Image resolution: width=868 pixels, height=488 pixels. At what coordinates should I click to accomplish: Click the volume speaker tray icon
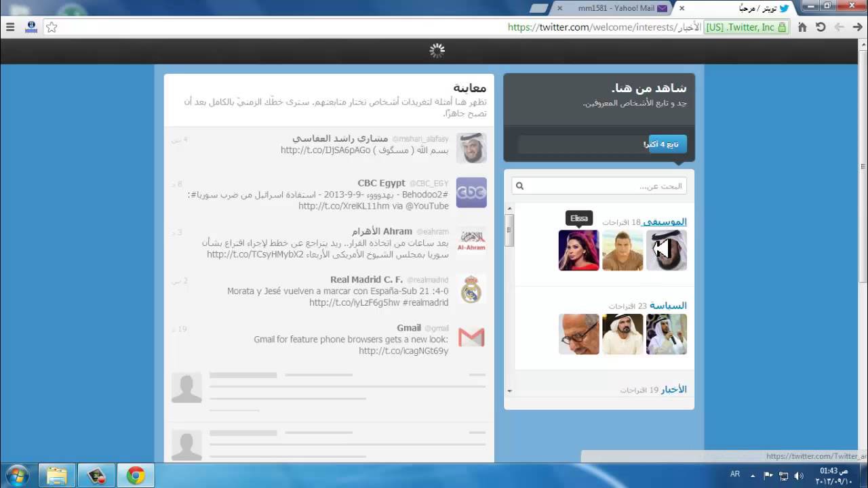coord(799,475)
